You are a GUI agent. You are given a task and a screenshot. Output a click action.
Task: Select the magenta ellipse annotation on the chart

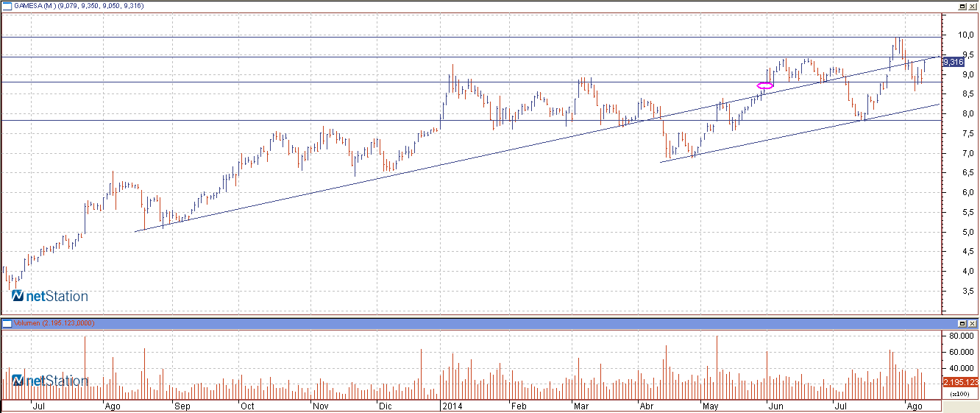tap(765, 86)
